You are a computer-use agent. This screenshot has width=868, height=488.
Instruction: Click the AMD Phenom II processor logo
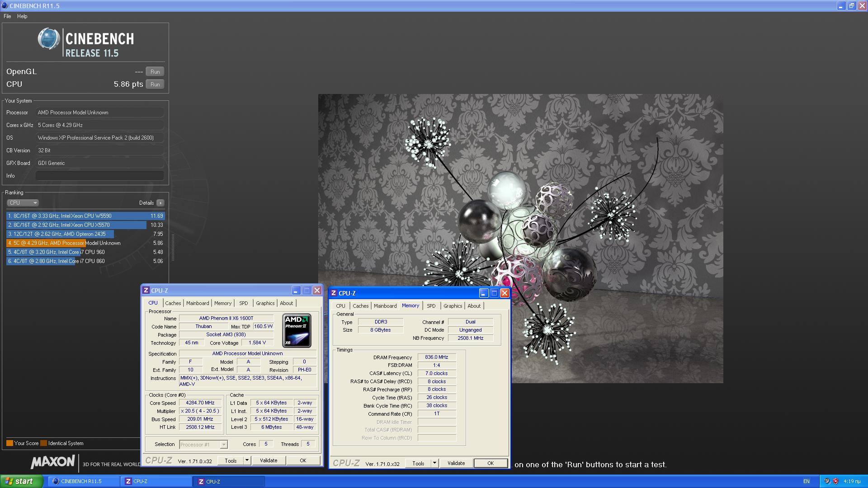(x=297, y=330)
